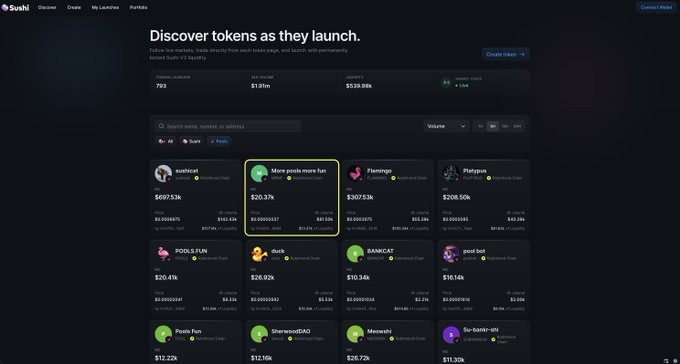The height and width of the screenshot is (364, 680).
Task: Click the $539.98k liquidity stat
Action: (359, 86)
